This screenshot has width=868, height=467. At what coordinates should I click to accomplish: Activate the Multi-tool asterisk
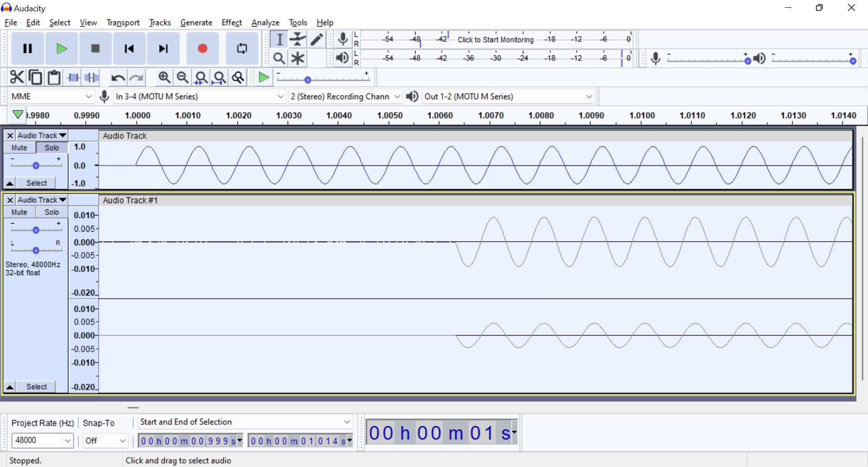click(x=298, y=58)
